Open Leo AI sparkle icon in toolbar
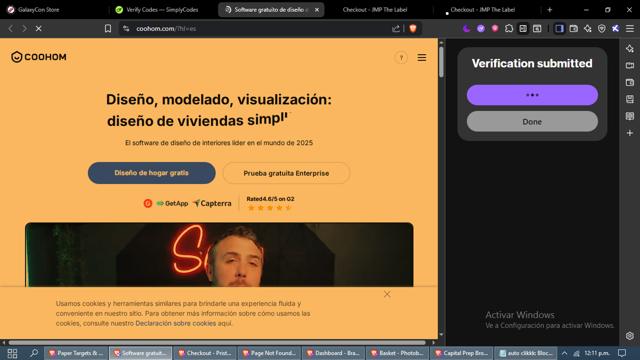Viewport: 640px width, 360px height. pos(587,29)
